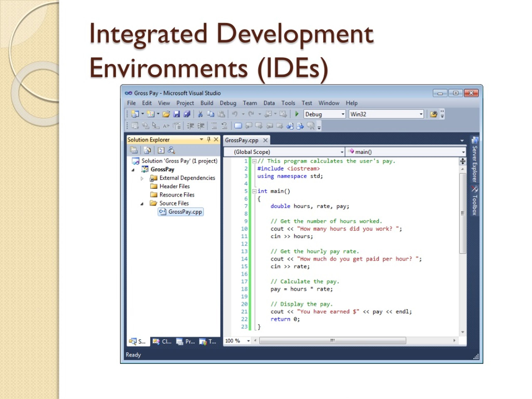Click the Navigate Backward toolbar icon
This screenshot has width=532, height=399.
tap(268, 114)
